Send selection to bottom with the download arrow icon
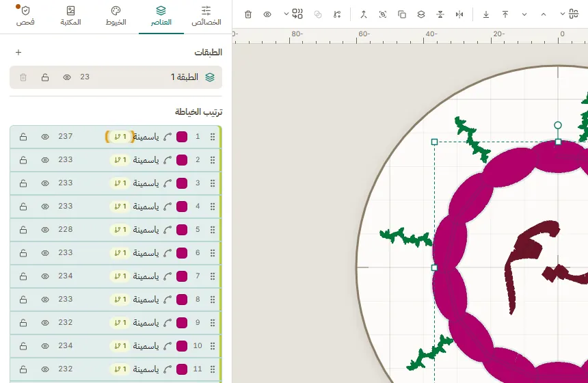Viewport: 588px width, 383px height. coord(486,14)
